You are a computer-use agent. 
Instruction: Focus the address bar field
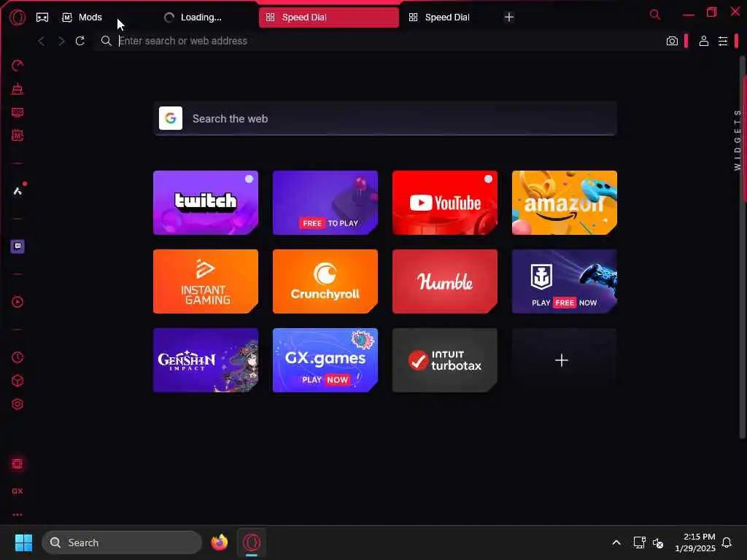click(376, 41)
